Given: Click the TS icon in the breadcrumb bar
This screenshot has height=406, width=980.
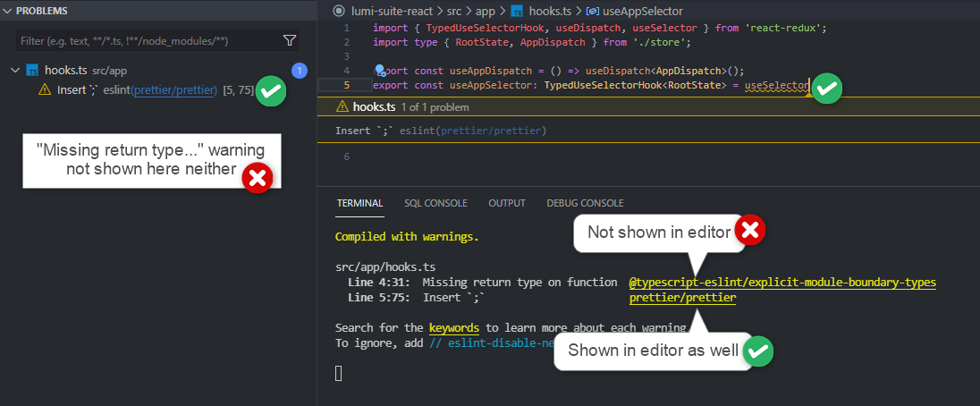Looking at the screenshot, I should (517, 11).
